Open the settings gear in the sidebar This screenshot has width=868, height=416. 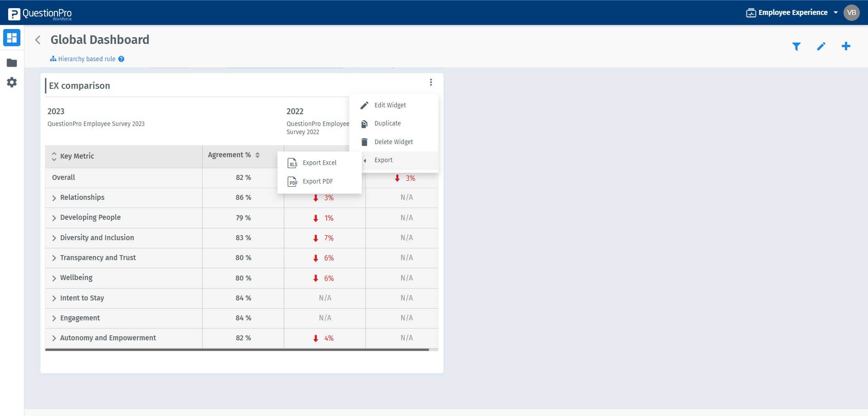coord(11,82)
